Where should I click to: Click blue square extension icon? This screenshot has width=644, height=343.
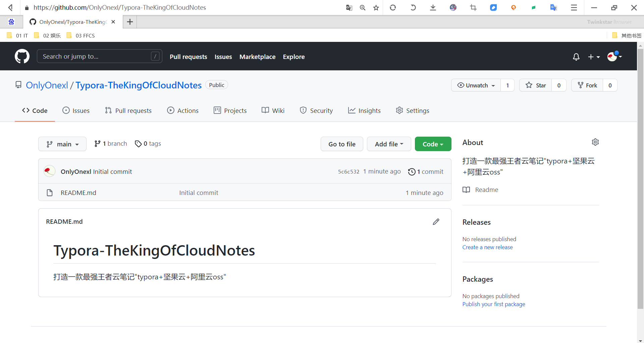493,7
